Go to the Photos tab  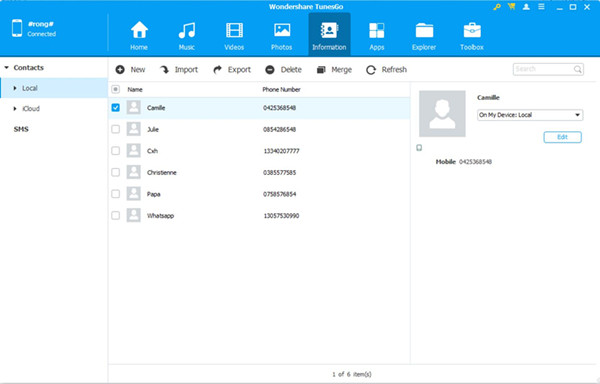pos(282,36)
